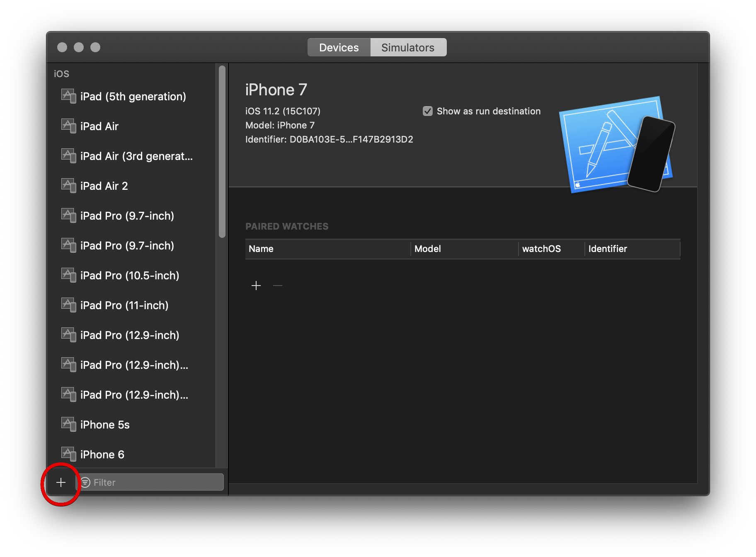
Task: Click the PAIRED WATCHES section label
Action: (x=287, y=226)
